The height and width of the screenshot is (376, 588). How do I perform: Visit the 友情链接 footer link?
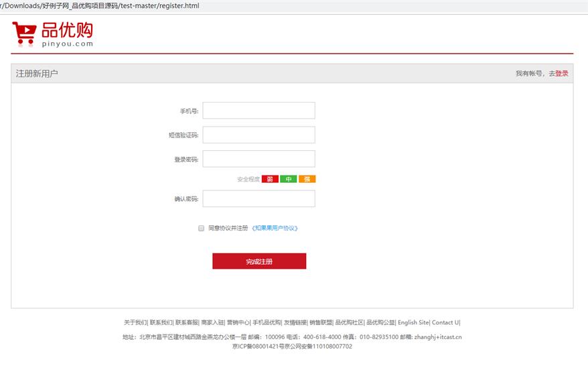295,322
